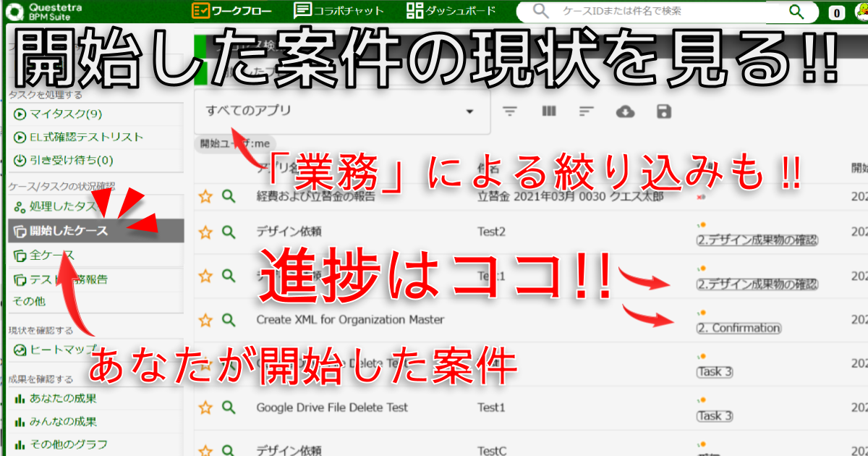Click the sort order icon

(587, 111)
